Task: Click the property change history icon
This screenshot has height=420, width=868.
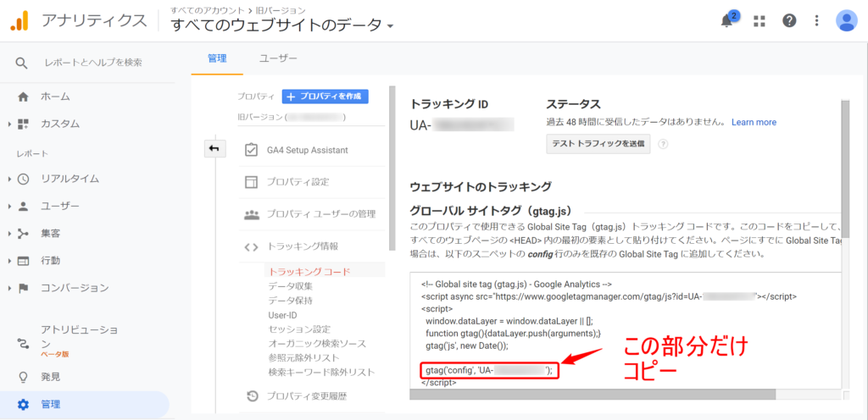Action: (x=252, y=396)
